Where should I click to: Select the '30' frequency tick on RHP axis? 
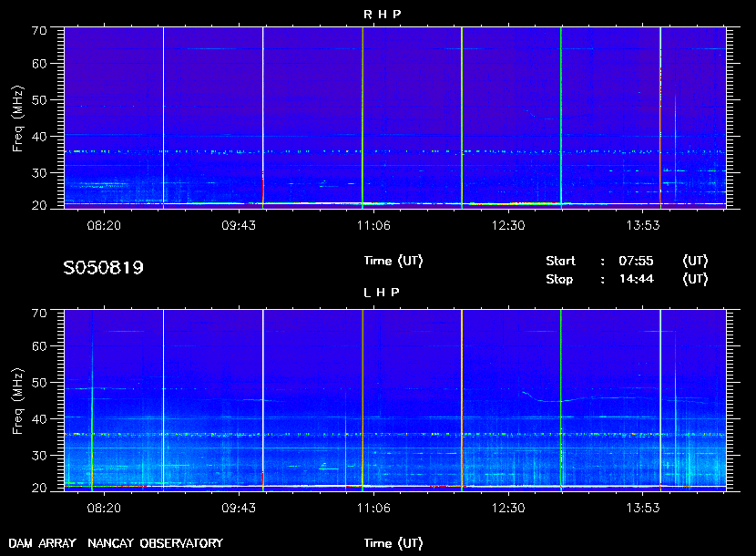pyautogui.click(x=39, y=173)
